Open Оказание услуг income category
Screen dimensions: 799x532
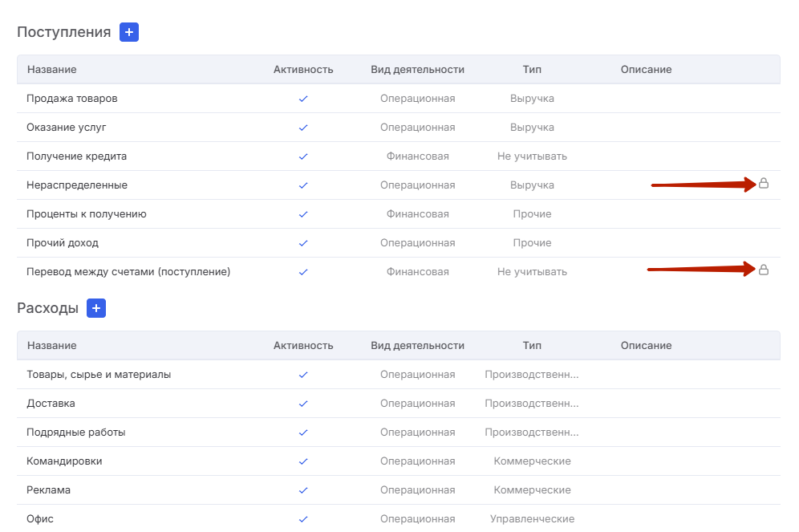click(399, 128)
